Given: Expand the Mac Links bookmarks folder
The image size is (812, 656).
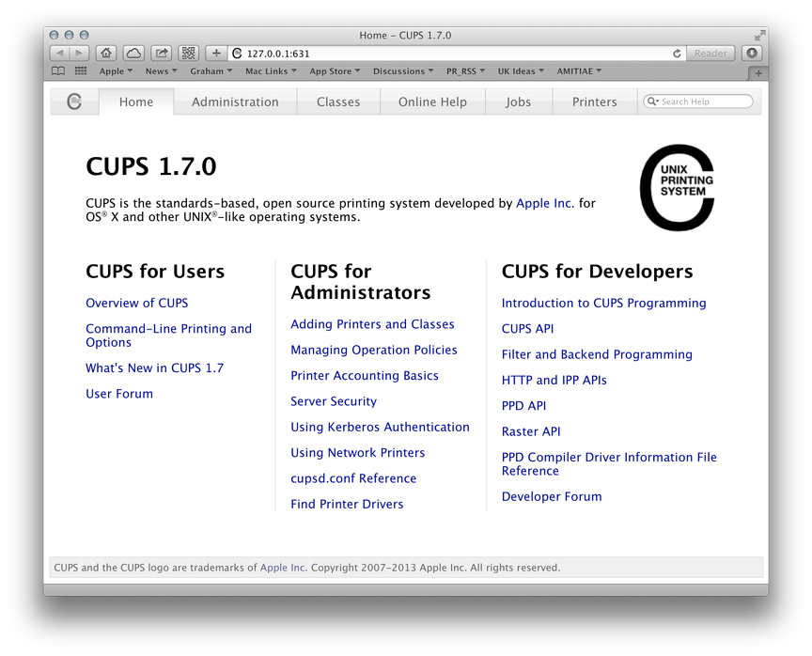Looking at the screenshot, I should pyautogui.click(x=271, y=71).
